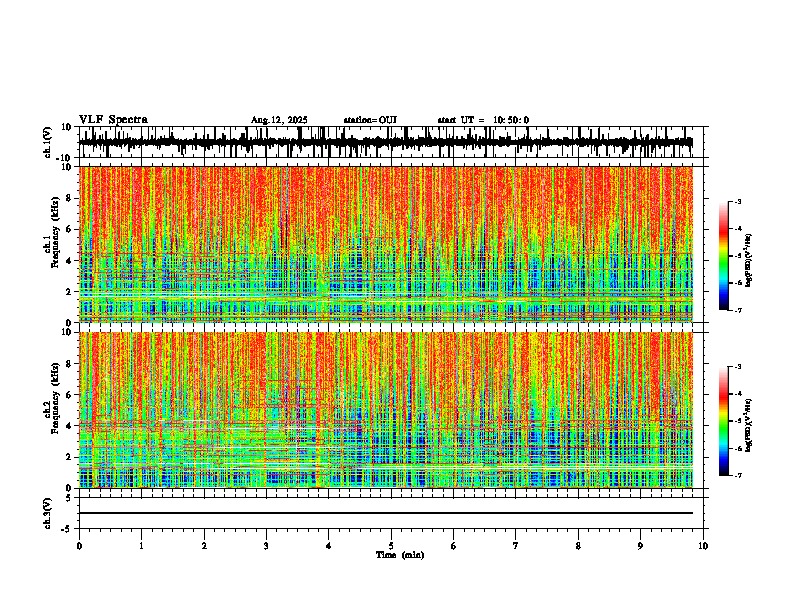Click the flat ch.3 voltage trace line
This screenshot has width=792, height=612.
click(386, 513)
